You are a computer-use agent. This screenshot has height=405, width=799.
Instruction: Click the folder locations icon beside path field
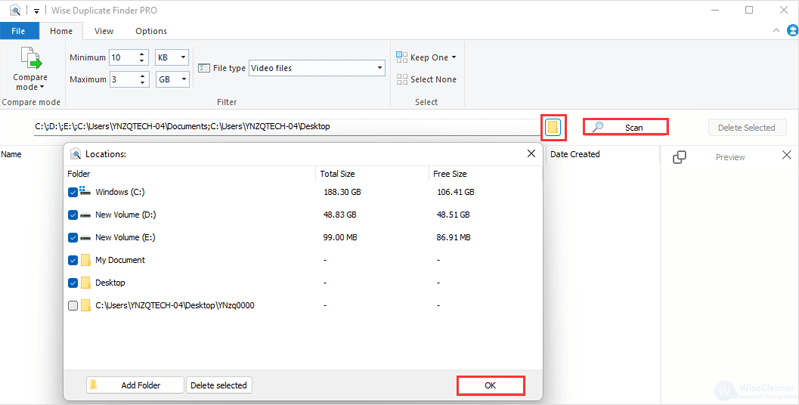[x=553, y=127]
